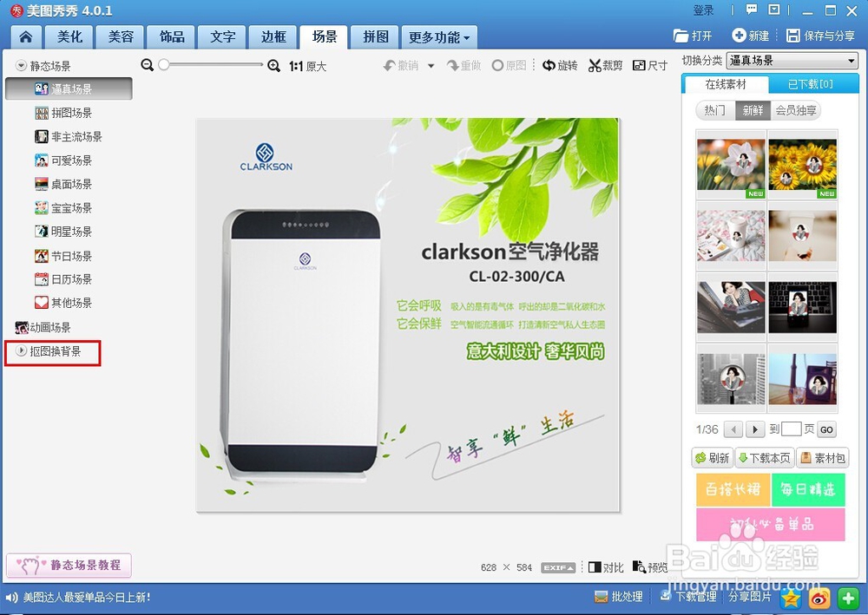The width and height of the screenshot is (868, 615).
Task: Click the 登录 link
Action: 703,10
